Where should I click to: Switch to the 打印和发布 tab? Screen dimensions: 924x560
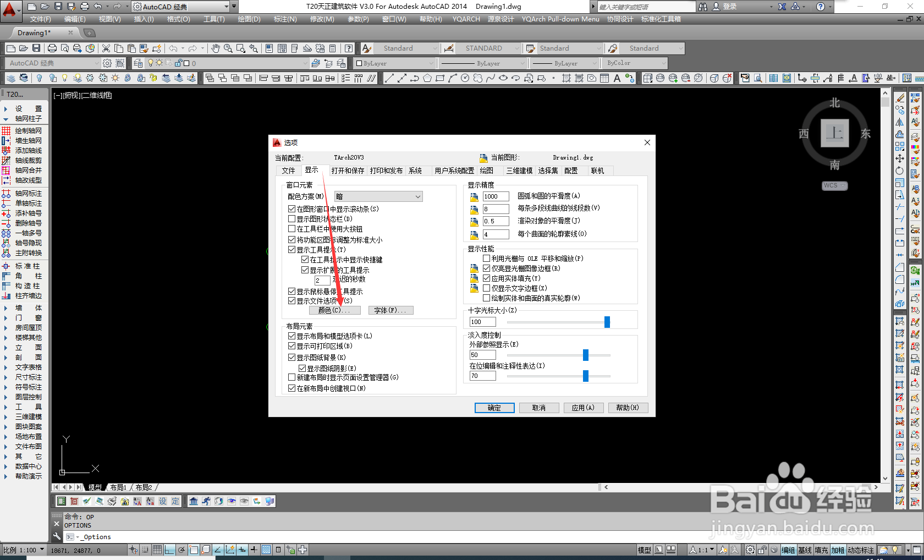tap(386, 171)
